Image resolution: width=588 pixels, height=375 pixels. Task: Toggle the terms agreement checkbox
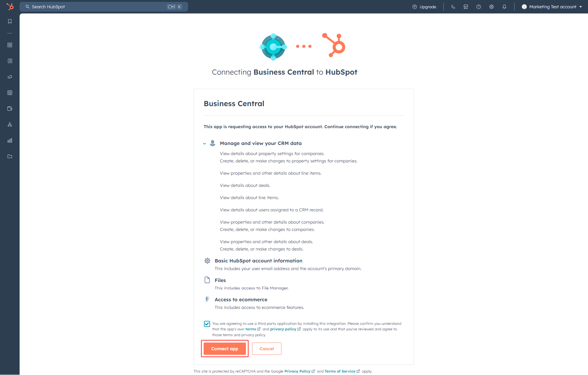pyautogui.click(x=207, y=324)
